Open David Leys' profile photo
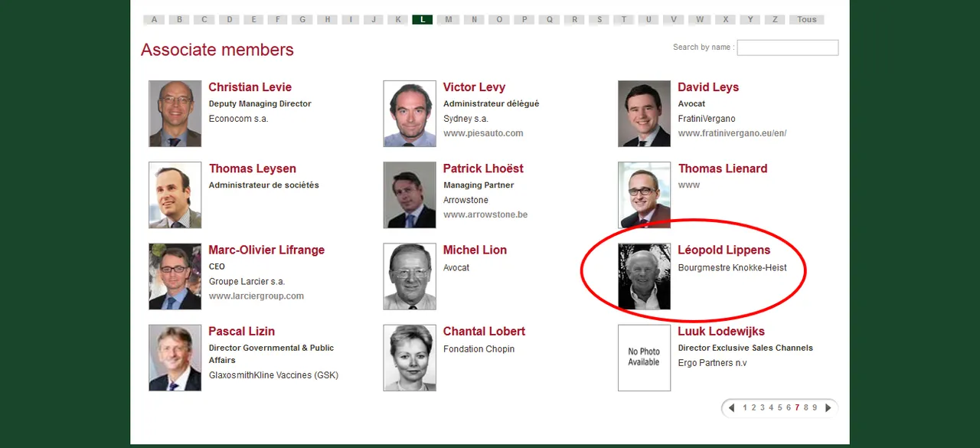 tap(644, 113)
